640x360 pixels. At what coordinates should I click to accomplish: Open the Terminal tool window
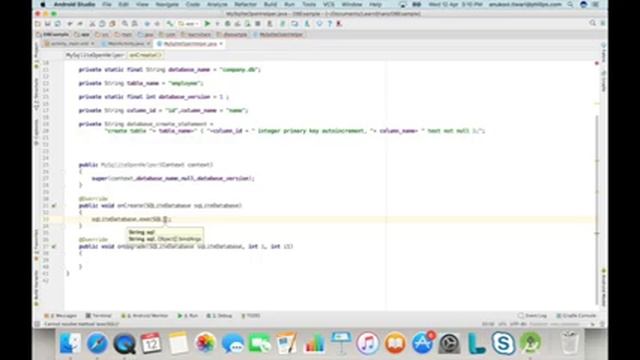99,316
